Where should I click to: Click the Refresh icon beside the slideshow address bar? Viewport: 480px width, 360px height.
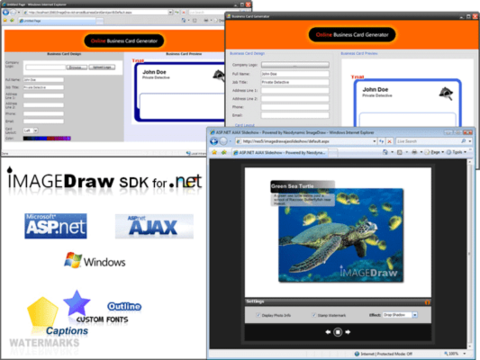coord(382,141)
